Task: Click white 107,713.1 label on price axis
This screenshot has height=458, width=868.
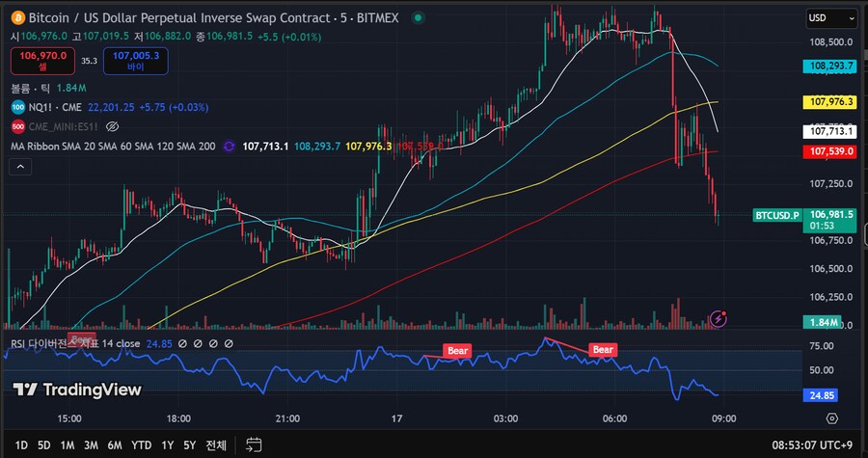Action: point(830,131)
